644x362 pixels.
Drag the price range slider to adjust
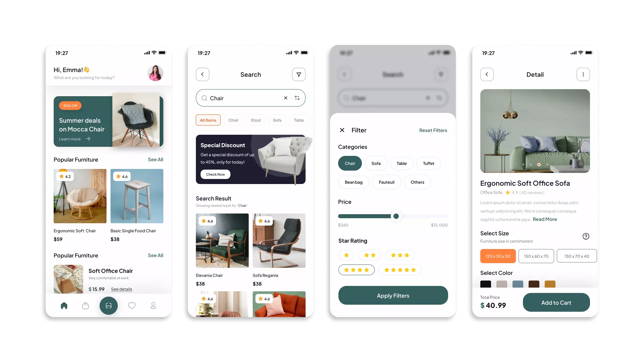396,216
